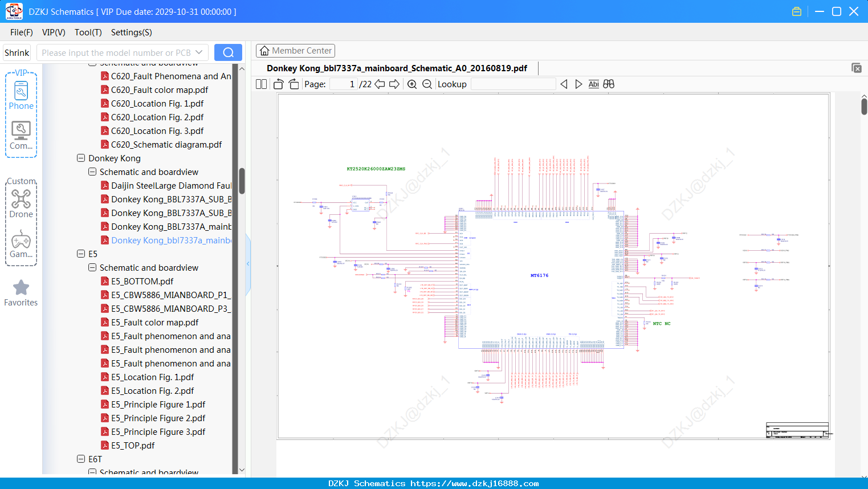Screen dimensions: 868x489
Task: Open the Member Center
Action: 295,51
